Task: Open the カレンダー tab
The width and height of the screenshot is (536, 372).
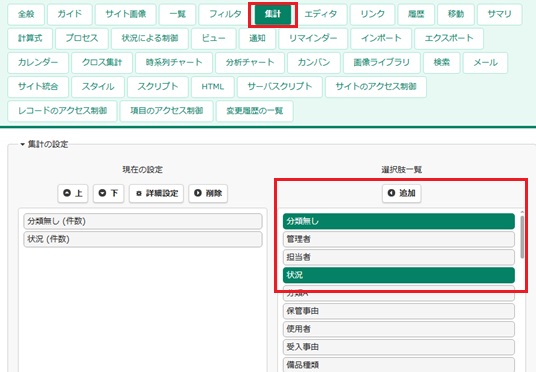Action: click(x=38, y=63)
